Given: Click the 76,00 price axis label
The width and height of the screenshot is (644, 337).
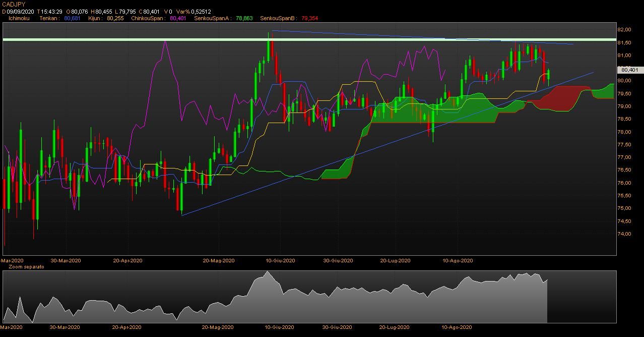Looking at the screenshot, I should [x=624, y=183].
